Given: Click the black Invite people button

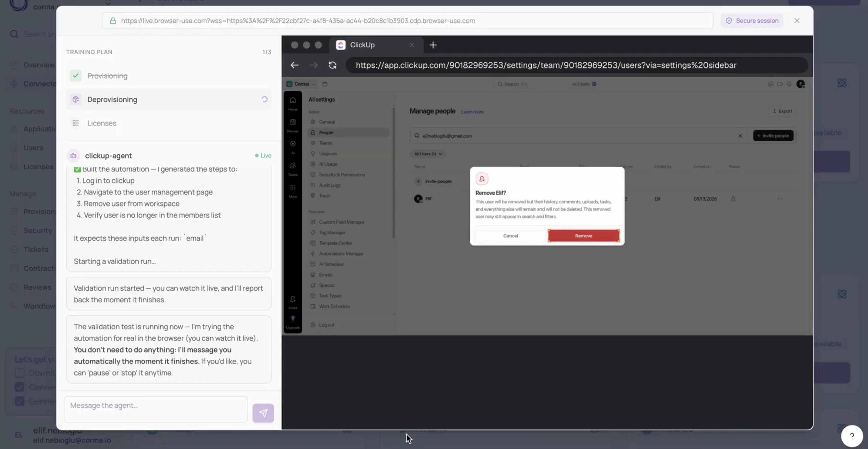Looking at the screenshot, I should pyautogui.click(x=773, y=135).
